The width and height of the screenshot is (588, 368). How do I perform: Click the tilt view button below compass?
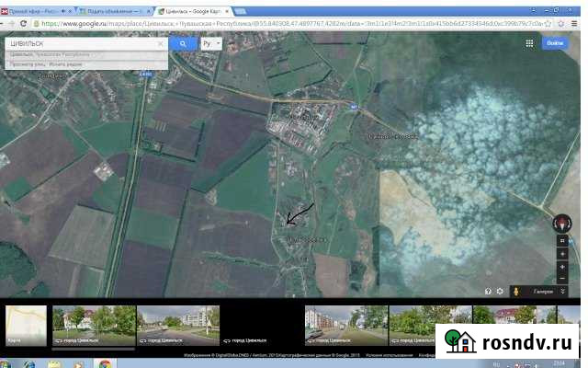click(x=561, y=239)
